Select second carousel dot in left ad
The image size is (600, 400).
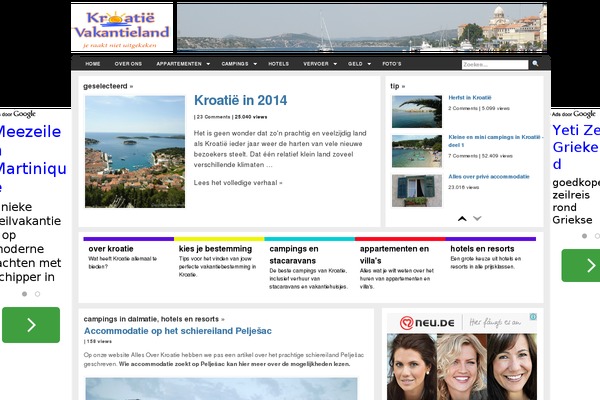tap(37, 294)
